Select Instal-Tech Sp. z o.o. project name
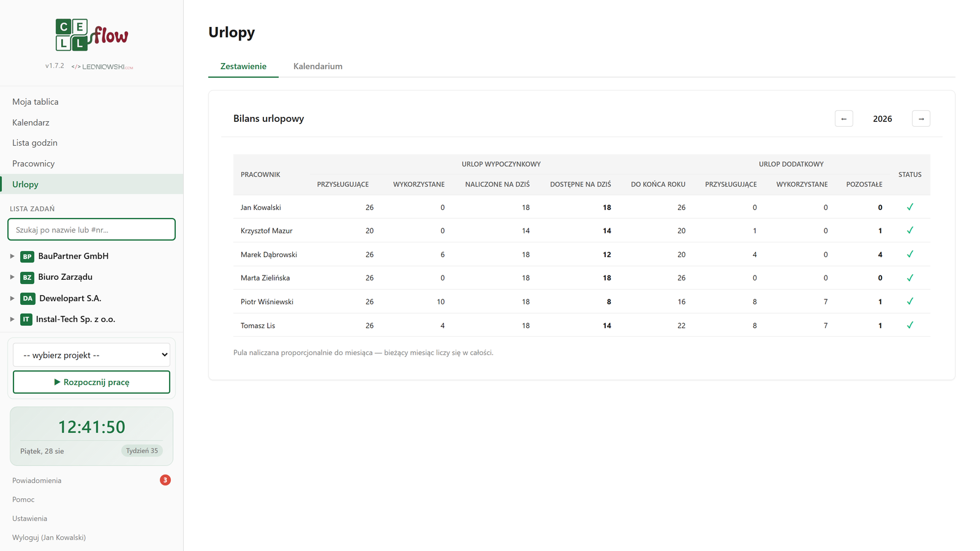 tap(75, 319)
